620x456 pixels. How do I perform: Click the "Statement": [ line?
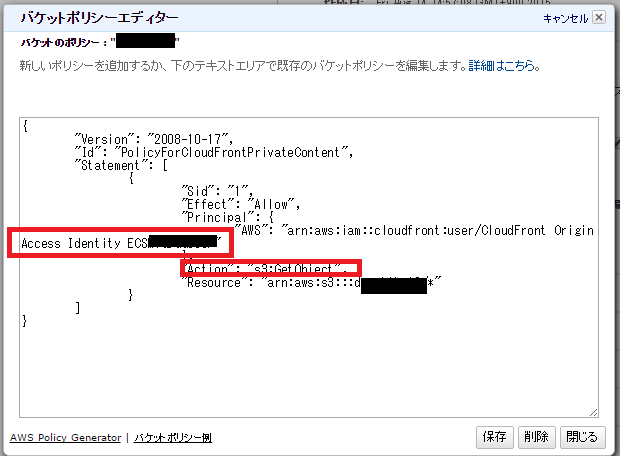click(121, 165)
